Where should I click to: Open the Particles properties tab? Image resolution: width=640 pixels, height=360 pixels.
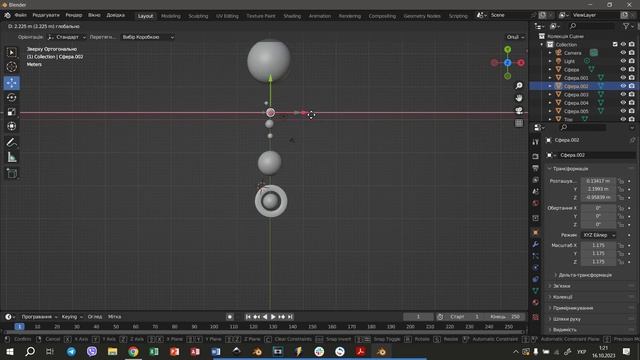pos(536,256)
